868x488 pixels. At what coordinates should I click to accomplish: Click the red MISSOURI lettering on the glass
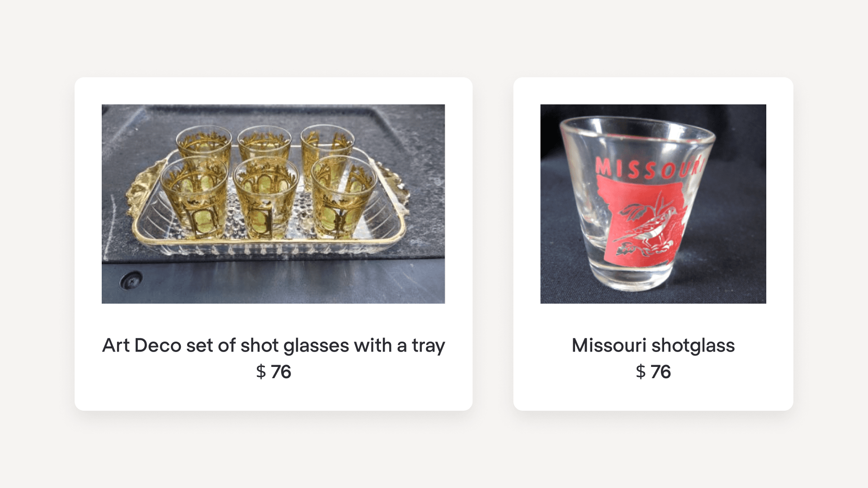point(649,168)
